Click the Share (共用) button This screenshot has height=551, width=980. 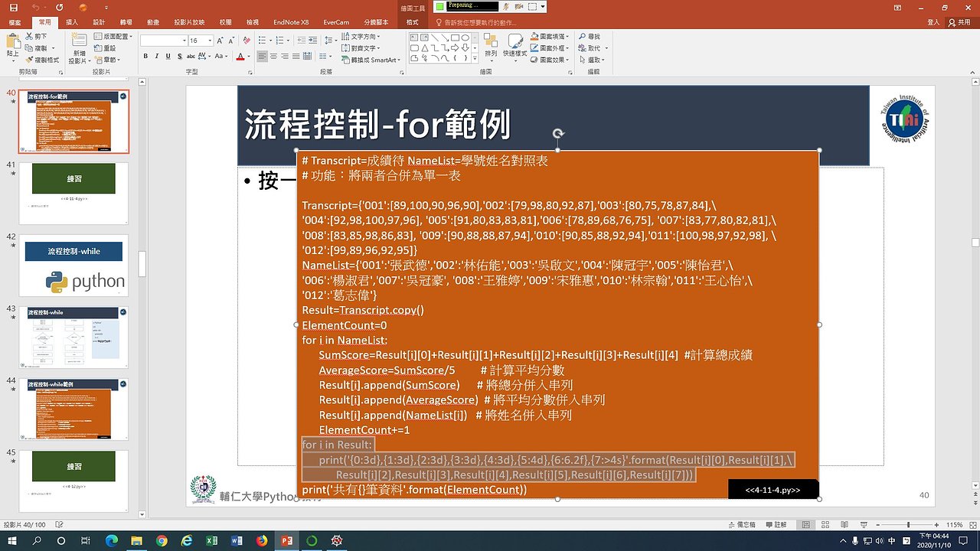pyautogui.click(x=959, y=22)
